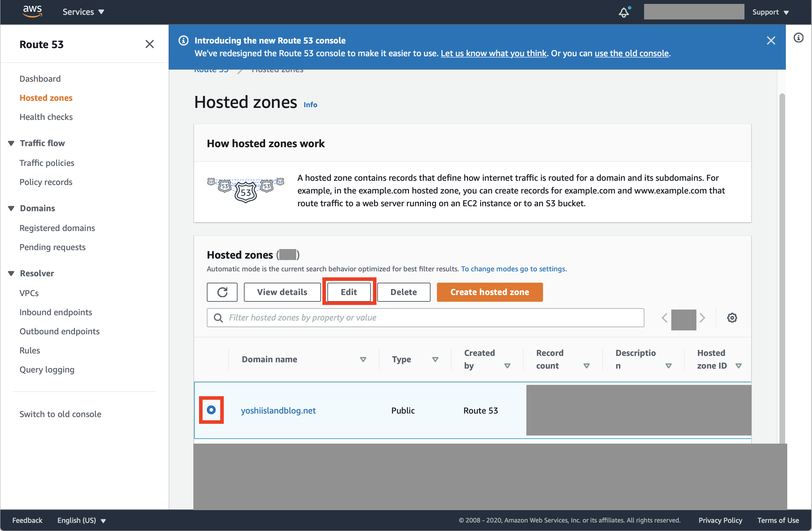The height and width of the screenshot is (531, 812).
Task: Open Rules in sidebar
Action: pyautogui.click(x=30, y=351)
